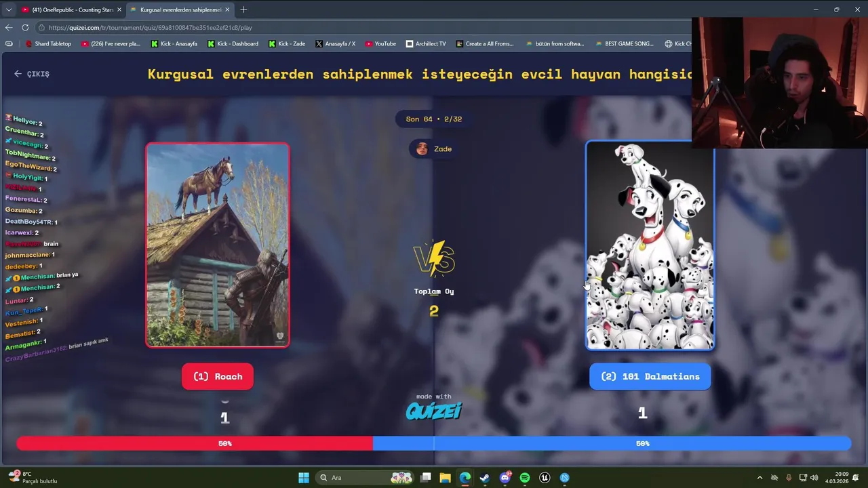
Task: Pick the Roach horse image card
Action: click(x=218, y=245)
